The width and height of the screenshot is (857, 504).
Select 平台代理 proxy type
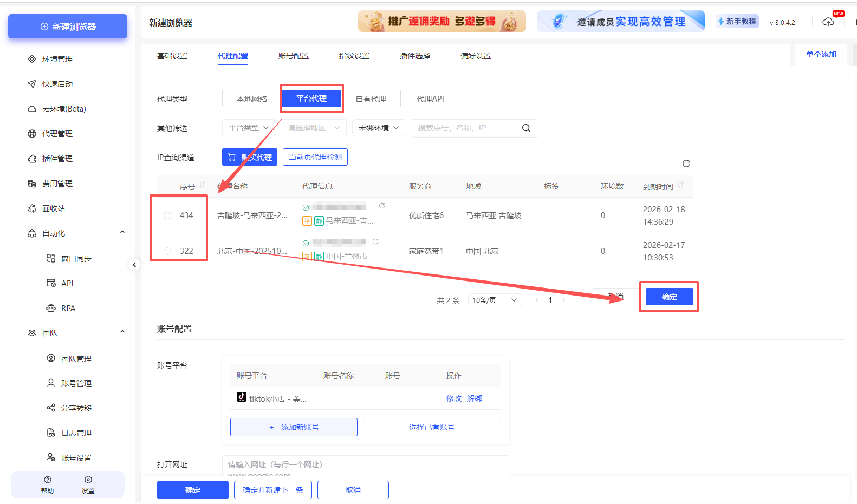311,99
